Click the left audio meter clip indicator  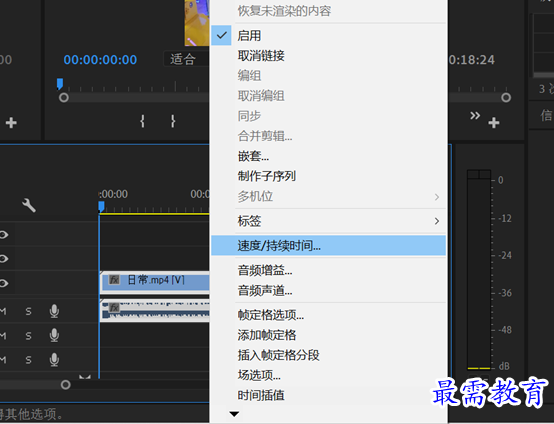[x=473, y=174]
